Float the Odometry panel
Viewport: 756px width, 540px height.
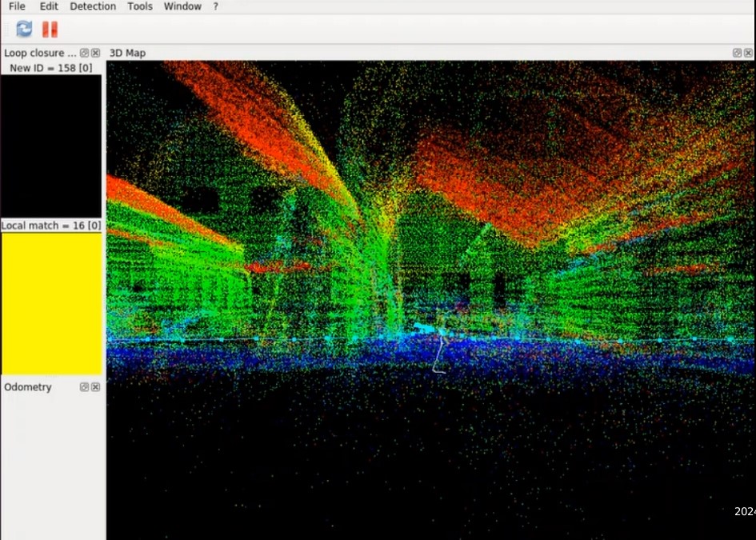pos(85,387)
